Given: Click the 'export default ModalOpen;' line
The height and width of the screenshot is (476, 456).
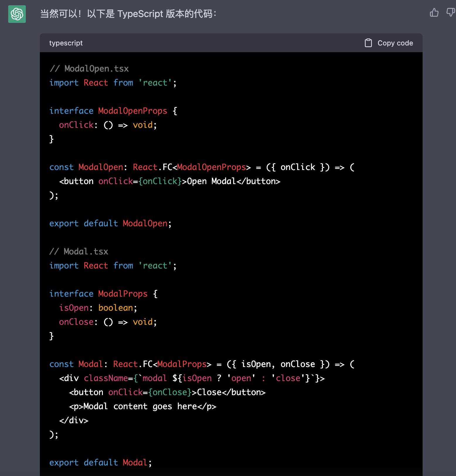Looking at the screenshot, I should click(110, 223).
